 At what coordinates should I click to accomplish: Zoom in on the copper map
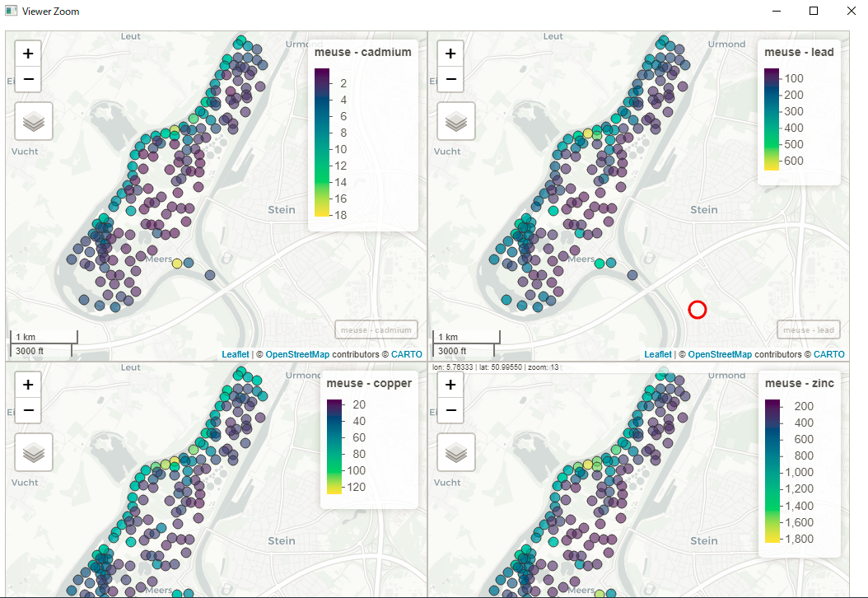pos(28,385)
